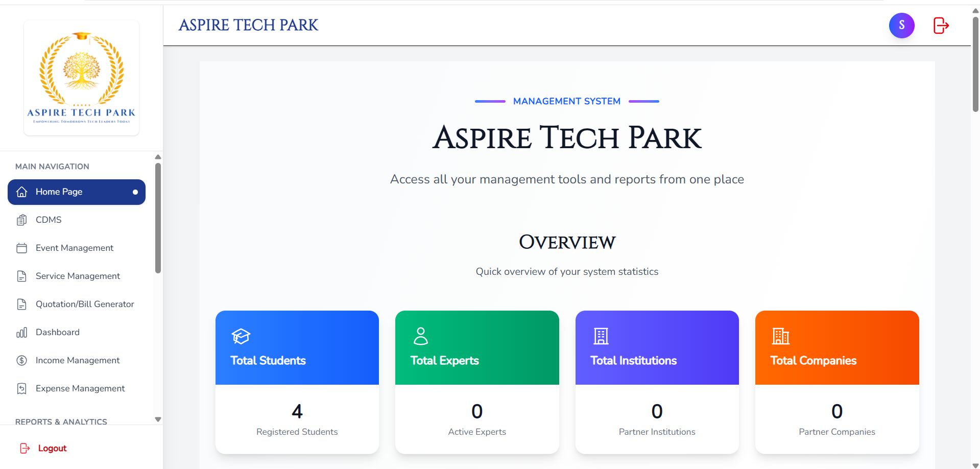Expand Reports & Analytics section
This screenshot has height=469, width=980.
60,421
